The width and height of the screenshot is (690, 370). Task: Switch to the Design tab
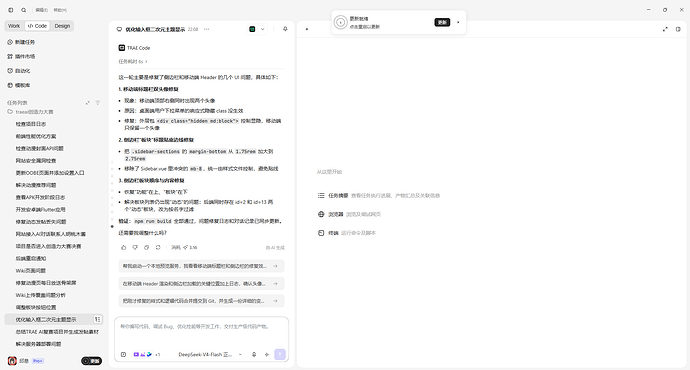pyautogui.click(x=62, y=26)
